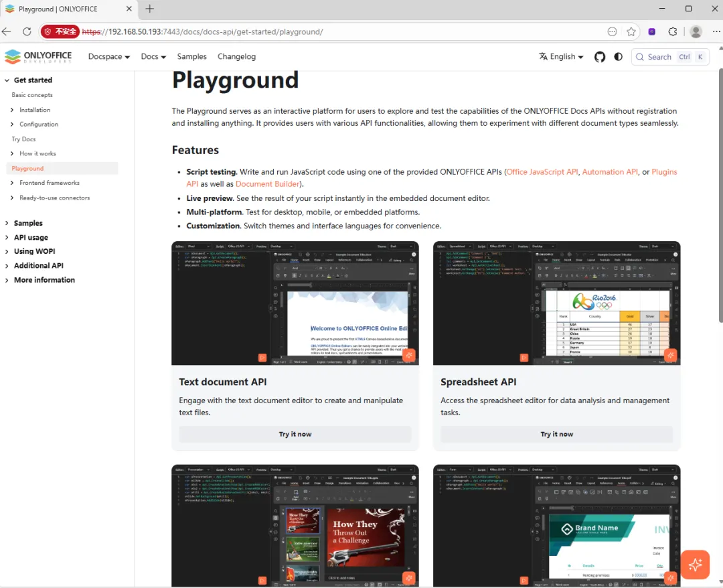Click Try it now under Text document API
The width and height of the screenshot is (723, 588).
tap(295, 435)
